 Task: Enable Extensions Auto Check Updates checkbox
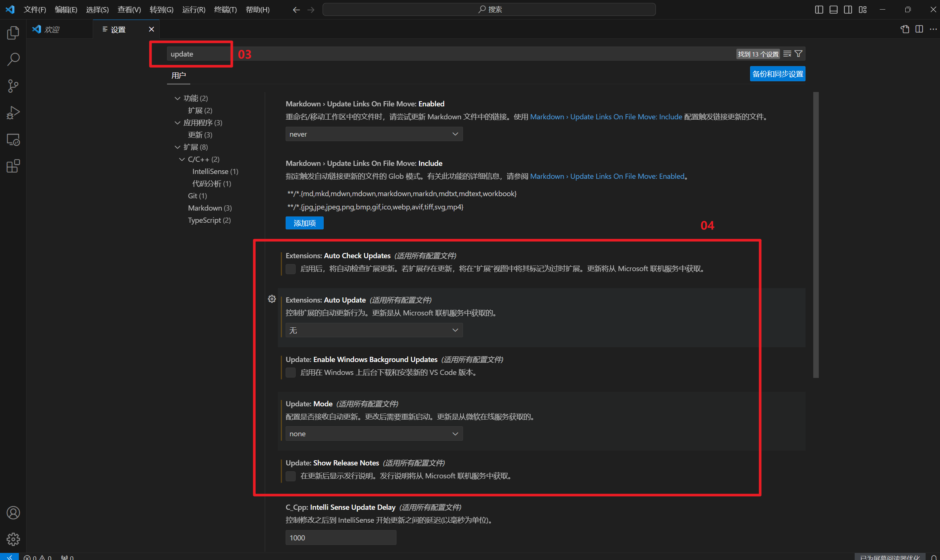coord(290,269)
